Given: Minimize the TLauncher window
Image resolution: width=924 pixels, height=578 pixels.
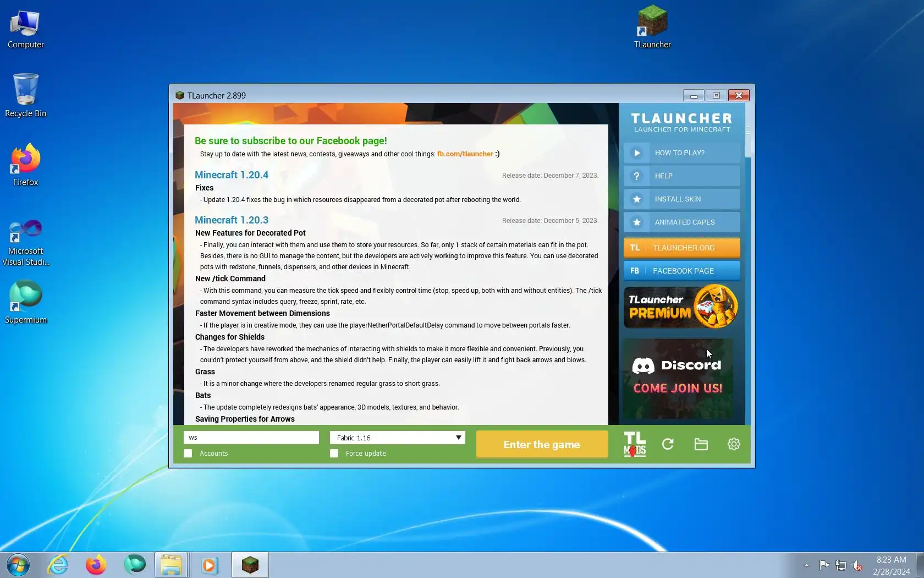Looking at the screenshot, I should pos(694,95).
